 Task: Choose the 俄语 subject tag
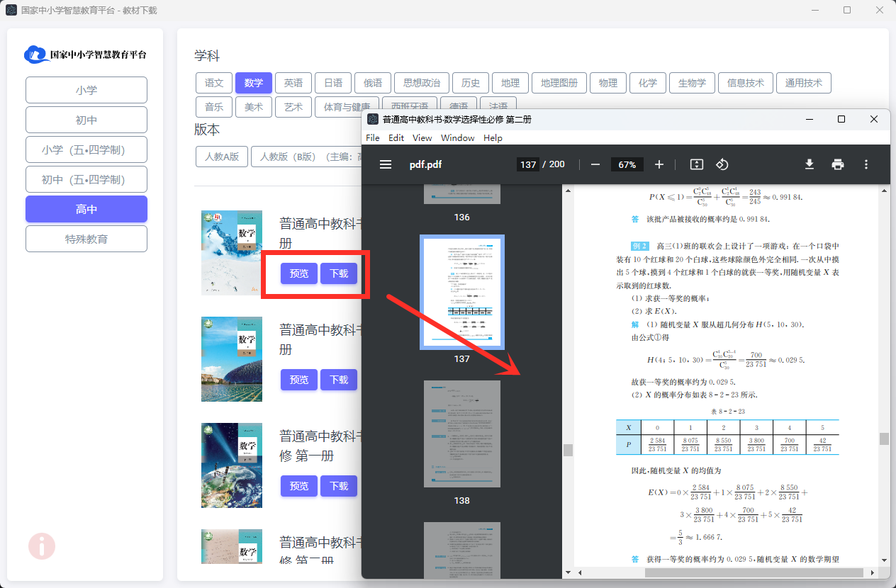(x=373, y=83)
